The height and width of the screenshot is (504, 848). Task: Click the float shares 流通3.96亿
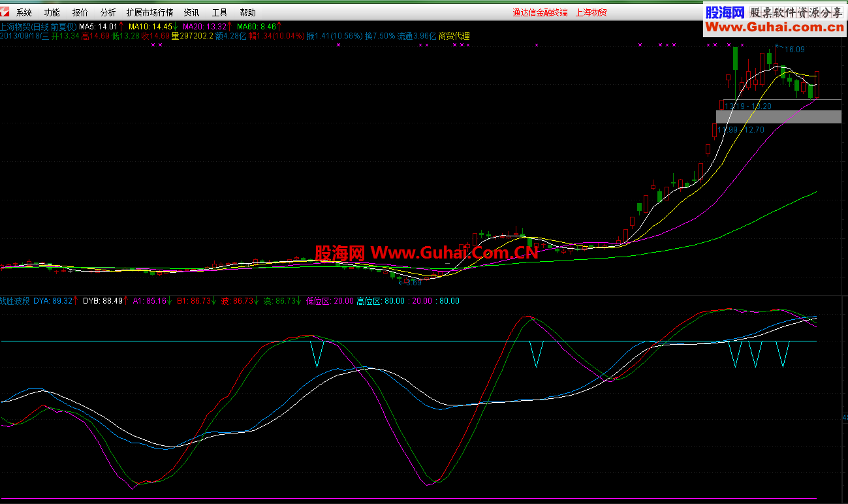(416, 37)
